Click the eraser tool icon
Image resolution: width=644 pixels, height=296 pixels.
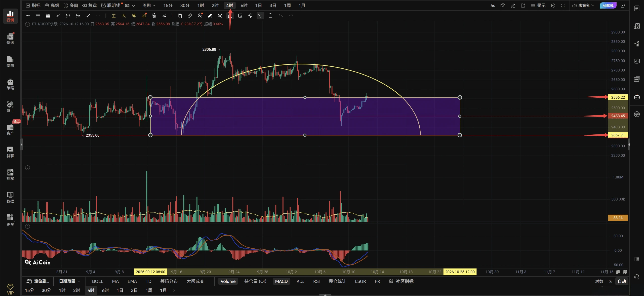click(x=210, y=16)
